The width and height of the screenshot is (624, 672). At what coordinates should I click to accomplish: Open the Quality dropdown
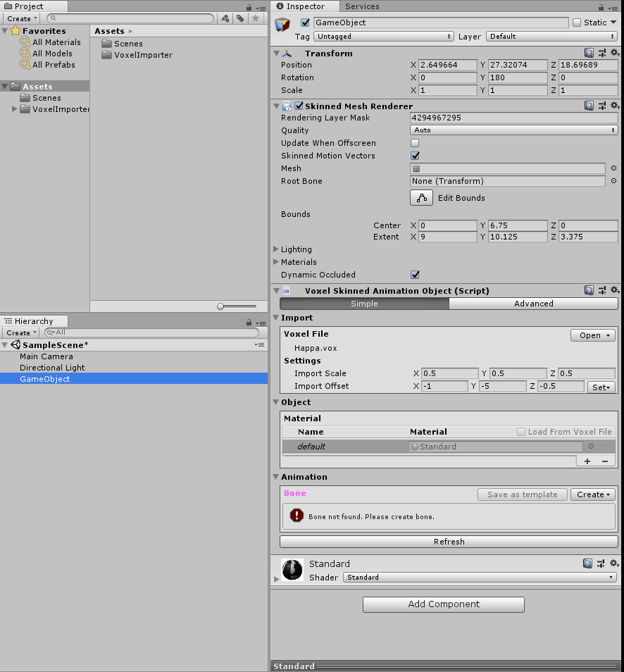tap(514, 130)
